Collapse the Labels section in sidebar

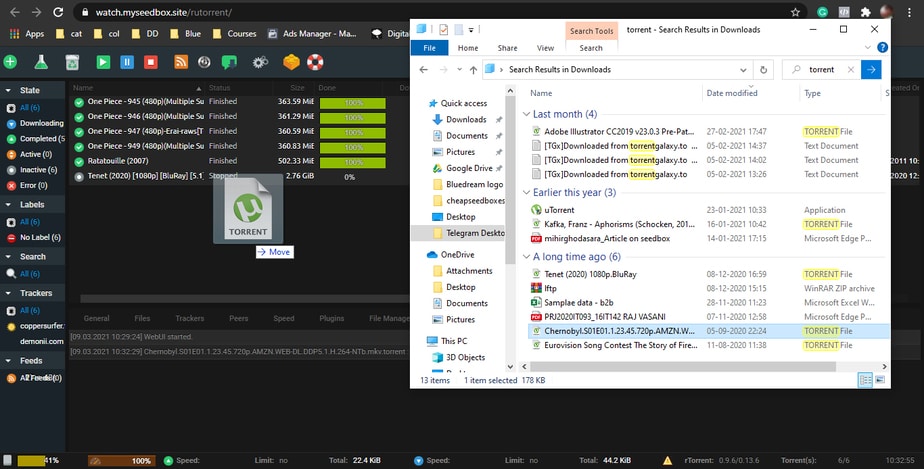click(9, 204)
